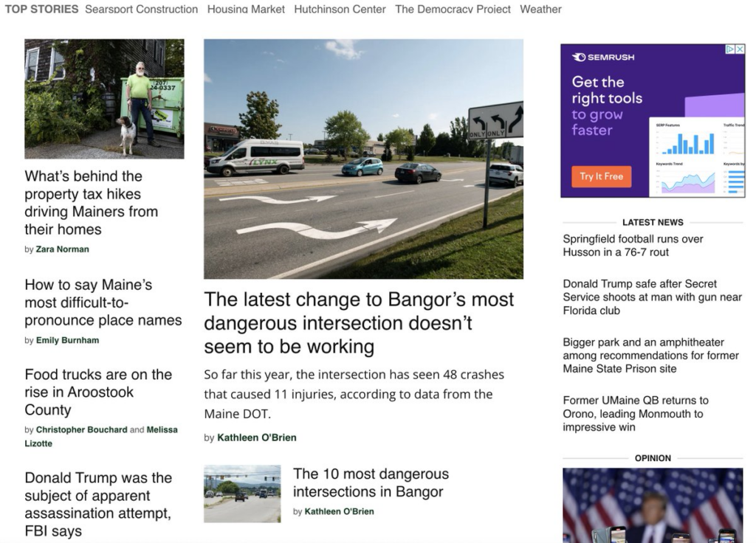756x543 pixels.
Task: Select Searsport Construction in the top stories bar
Action: [141, 10]
